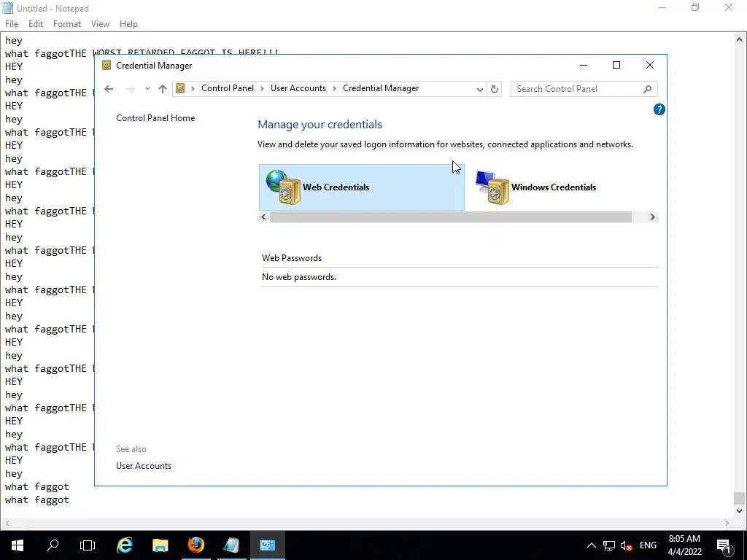
Task: Open the Windows Start menu
Action: (18, 545)
